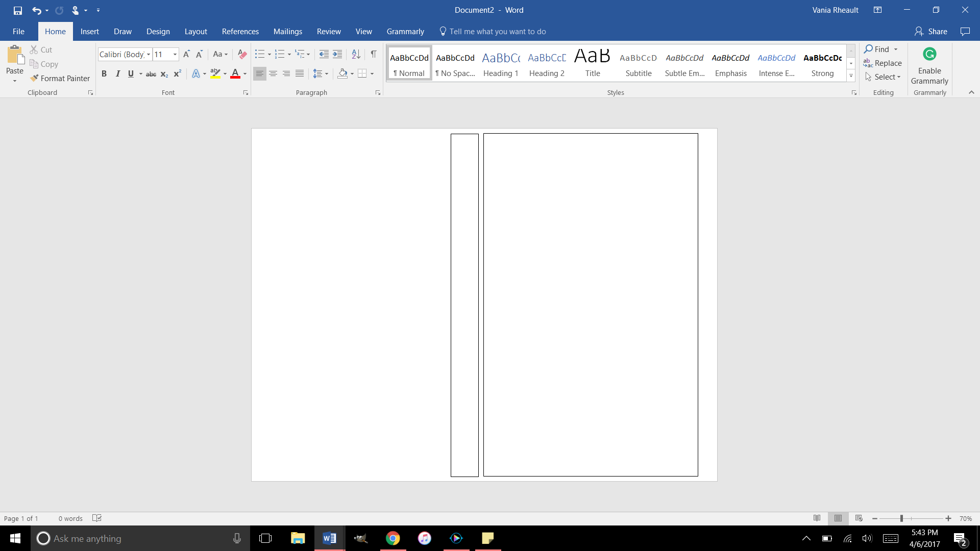Click the Sort A-Z icon

click(x=356, y=54)
